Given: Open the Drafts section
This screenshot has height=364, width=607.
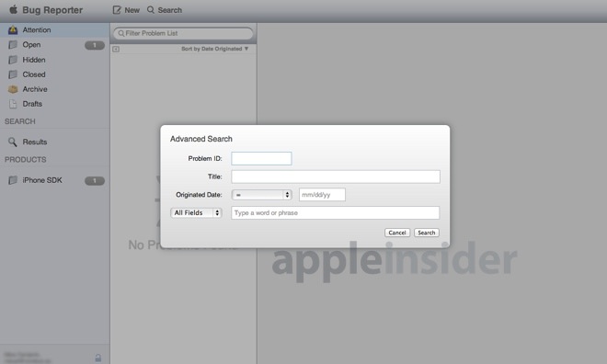Looking at the screenshot, I should coord(54,104).
